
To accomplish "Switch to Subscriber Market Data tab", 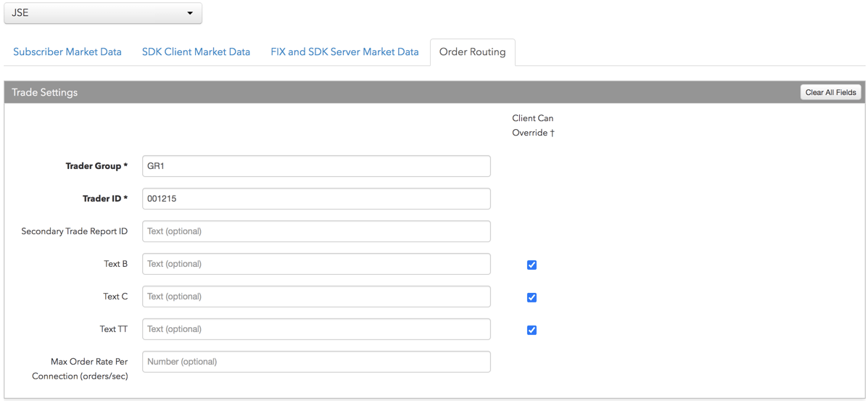I will pyautogui.click(x=67, y=52).
